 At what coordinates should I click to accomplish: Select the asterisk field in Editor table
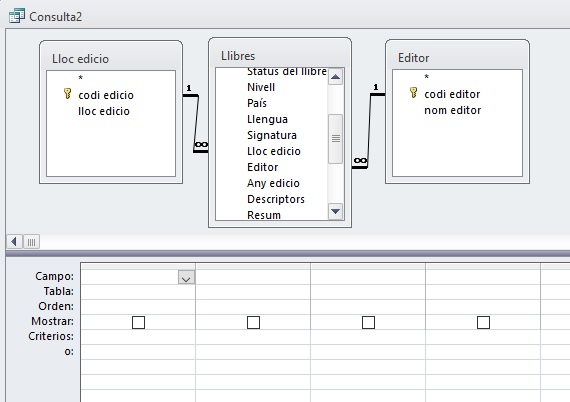(426, 77)
